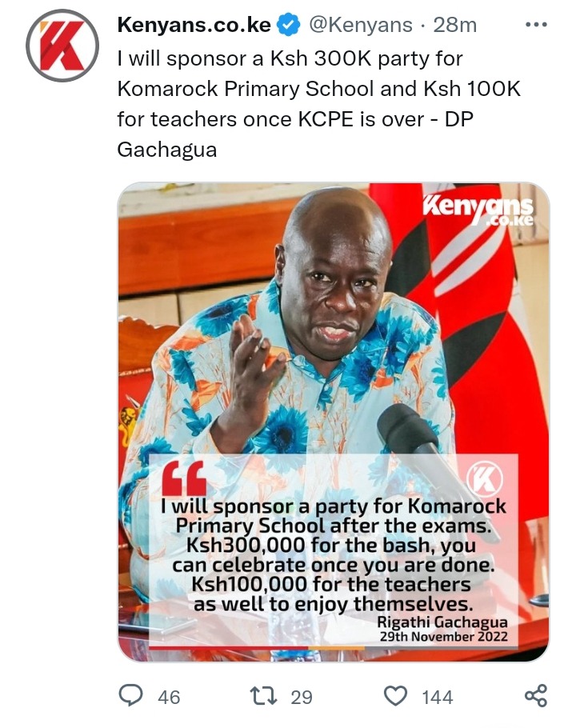
Task: View the 46 replies count
Action: 169,697
